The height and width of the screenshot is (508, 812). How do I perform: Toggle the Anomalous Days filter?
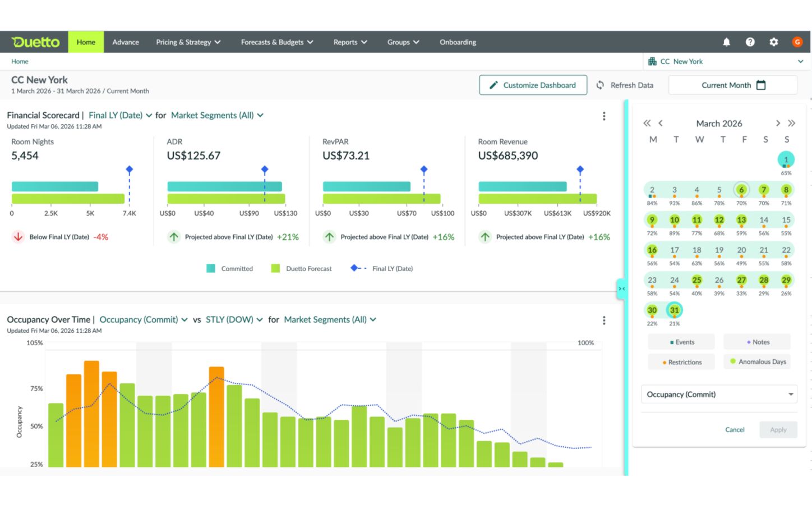click(x=758, y=361)
